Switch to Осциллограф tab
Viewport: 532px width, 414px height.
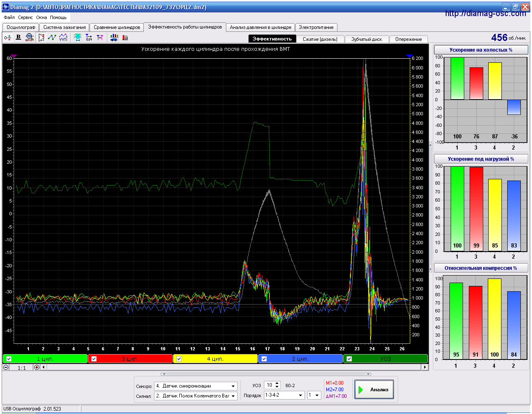coord(21,27)
